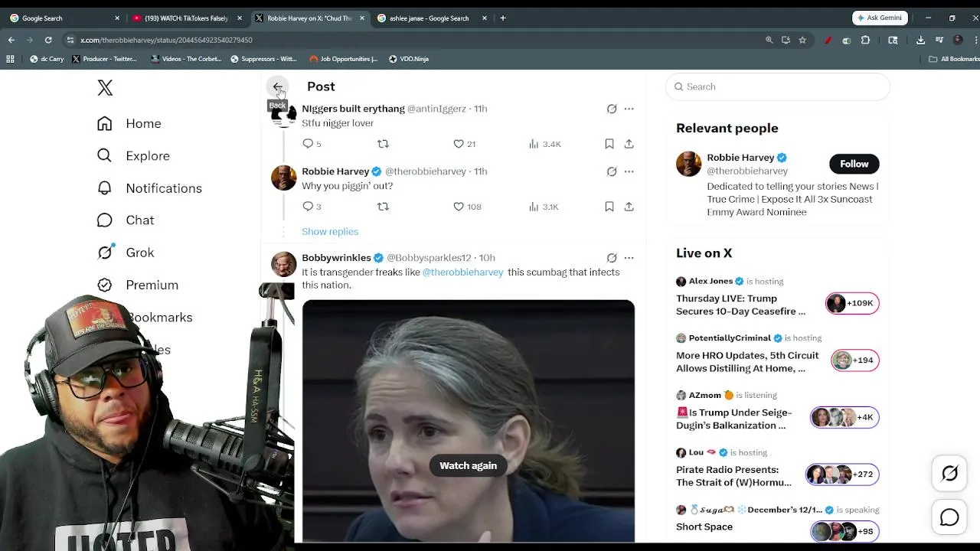Screen dimensions: 980x551
Task: Open Robbie Harvey in Relevant people
Action: click(x=740, y=158)
